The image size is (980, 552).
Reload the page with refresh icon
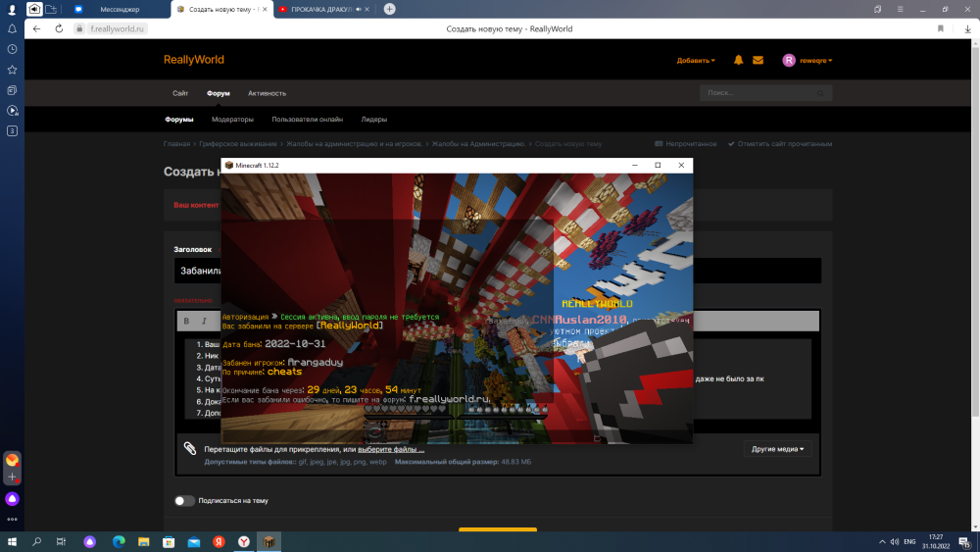(x=59, y=28)
